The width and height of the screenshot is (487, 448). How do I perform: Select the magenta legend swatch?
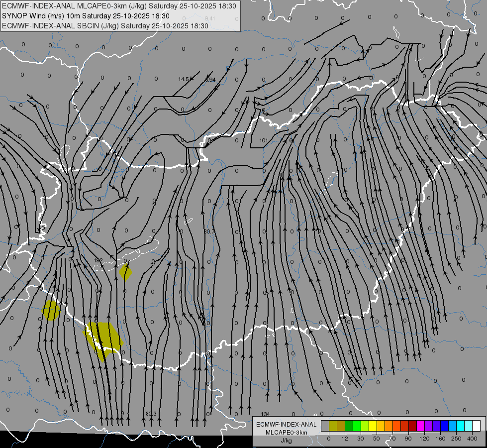(421, 426)
